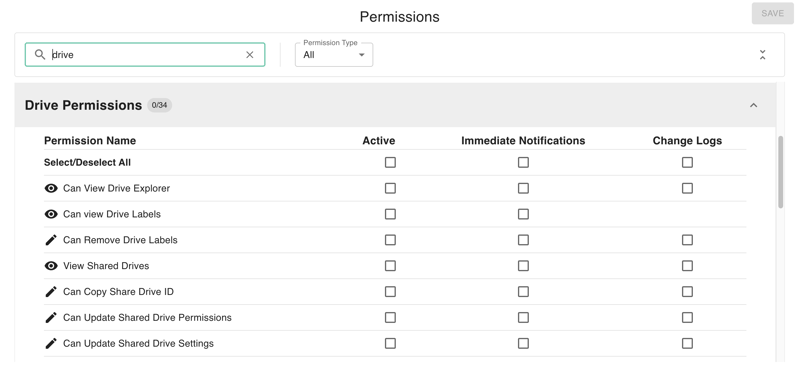Click the Save button
800x371 pixels.
(772, 13)
